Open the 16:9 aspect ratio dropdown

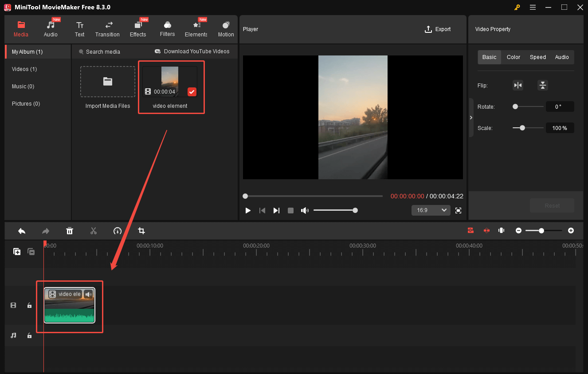pos(431,210)
